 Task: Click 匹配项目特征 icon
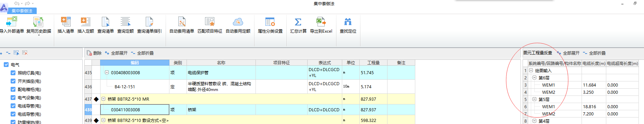pos(210,22)
